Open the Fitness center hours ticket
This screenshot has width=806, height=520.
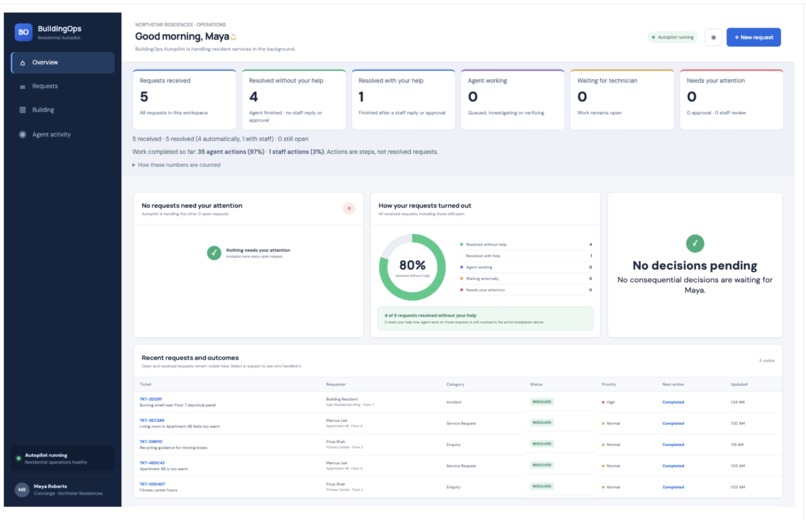[x=152, y=484]
